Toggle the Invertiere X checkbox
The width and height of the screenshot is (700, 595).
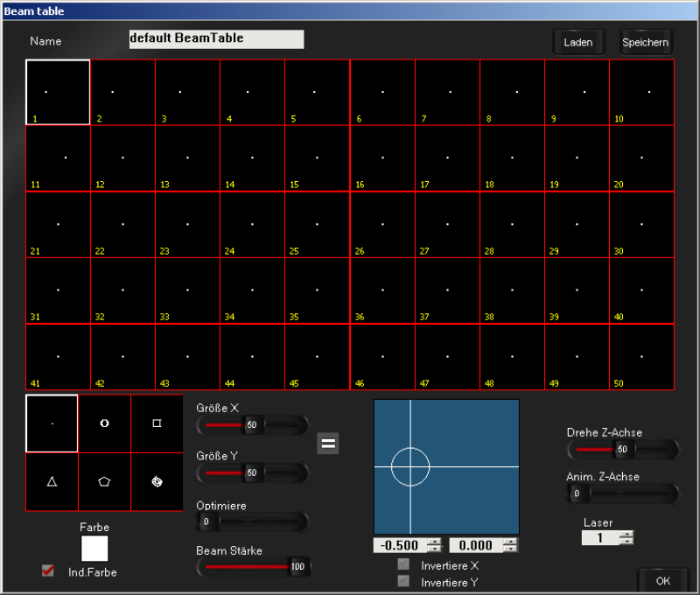point(403,564)
